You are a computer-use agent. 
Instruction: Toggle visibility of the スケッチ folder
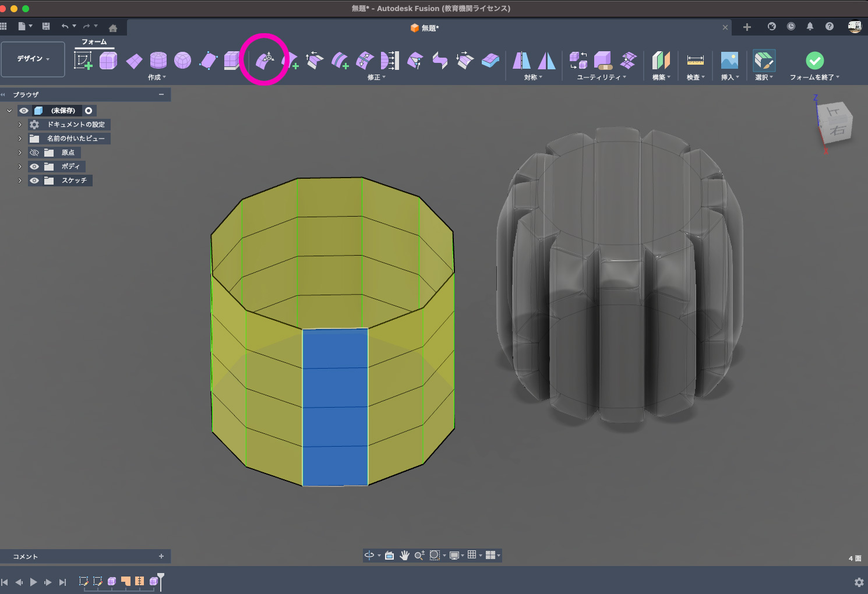[34, 181]
